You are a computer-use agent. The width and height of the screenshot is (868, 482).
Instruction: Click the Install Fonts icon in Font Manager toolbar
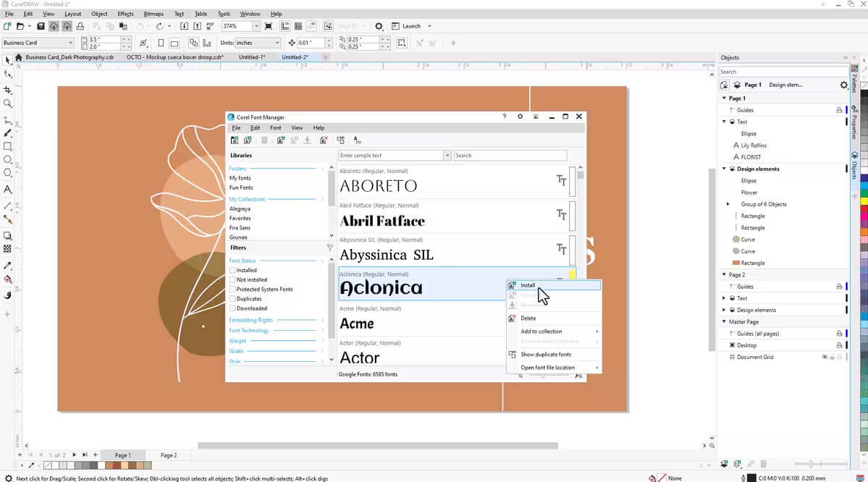point(280,140)
